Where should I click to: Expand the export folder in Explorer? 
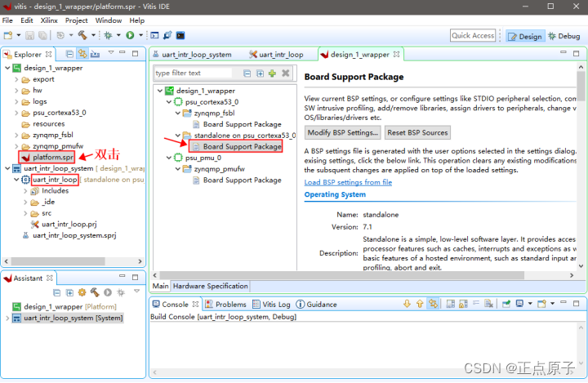pyautogui.click(x=16, y=79)
